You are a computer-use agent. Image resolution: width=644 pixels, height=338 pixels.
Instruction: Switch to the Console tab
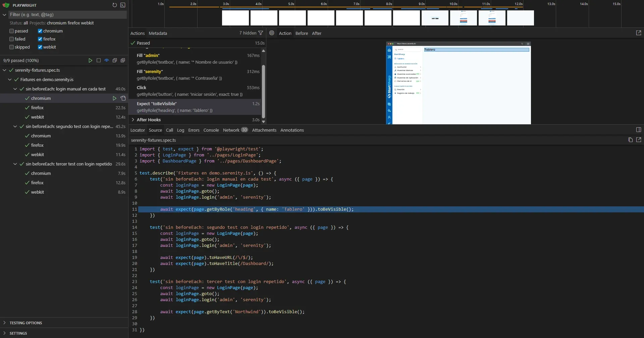click(211, 130)
